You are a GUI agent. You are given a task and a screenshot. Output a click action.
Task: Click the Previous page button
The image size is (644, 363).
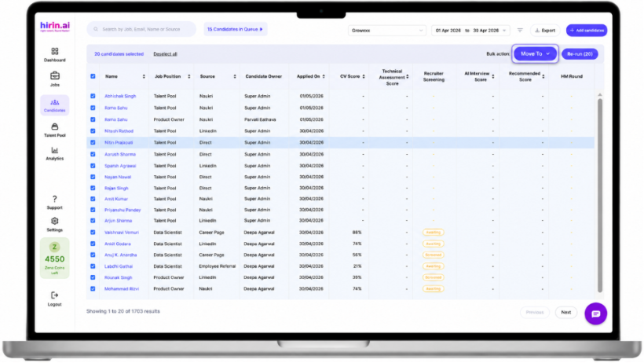(x=535, y=313)
